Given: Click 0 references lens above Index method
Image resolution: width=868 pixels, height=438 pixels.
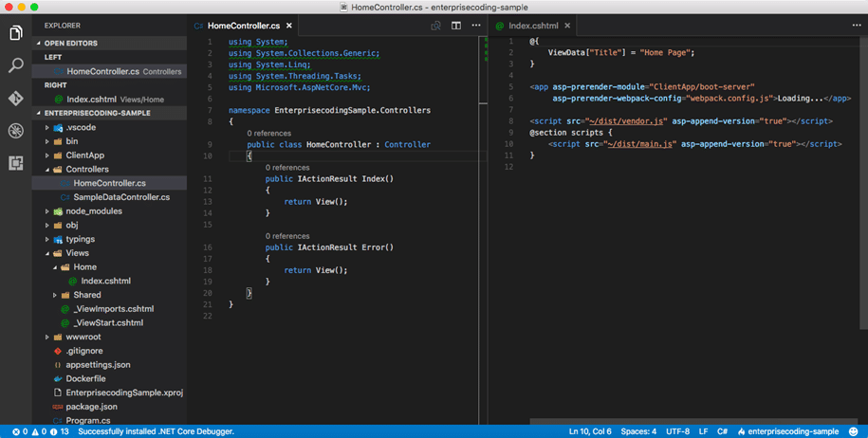Looking at the screenshot, I should pos(287,168).
